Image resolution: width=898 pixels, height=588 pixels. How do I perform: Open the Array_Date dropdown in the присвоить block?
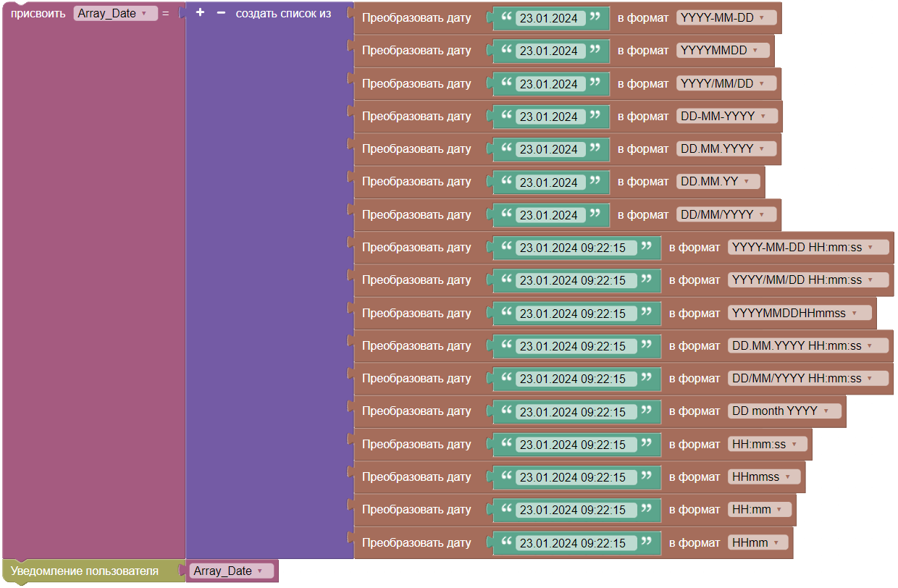(115, 13)
